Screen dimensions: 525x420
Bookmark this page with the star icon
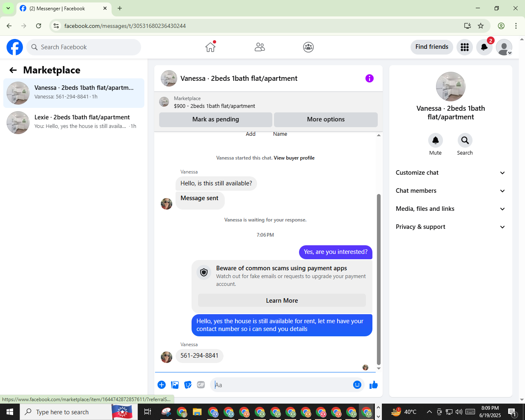[x=481, y=26]
